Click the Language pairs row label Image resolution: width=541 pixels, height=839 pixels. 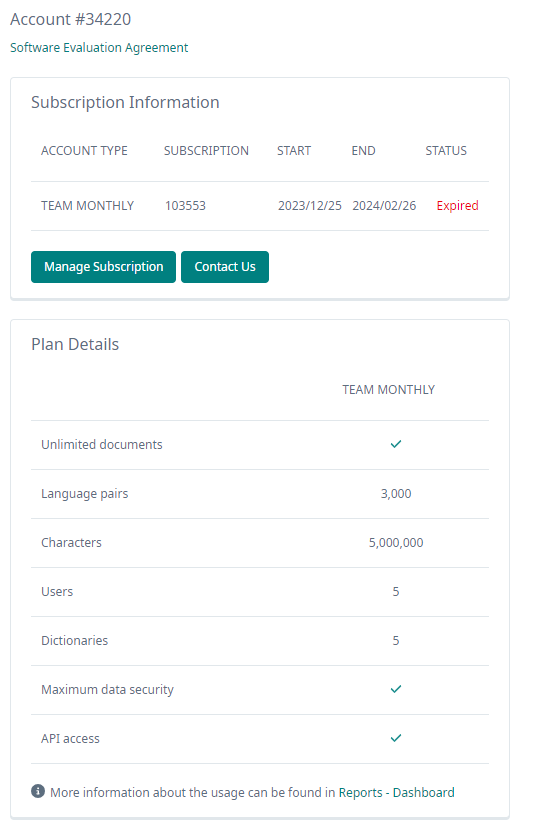[x=85, y=494]
